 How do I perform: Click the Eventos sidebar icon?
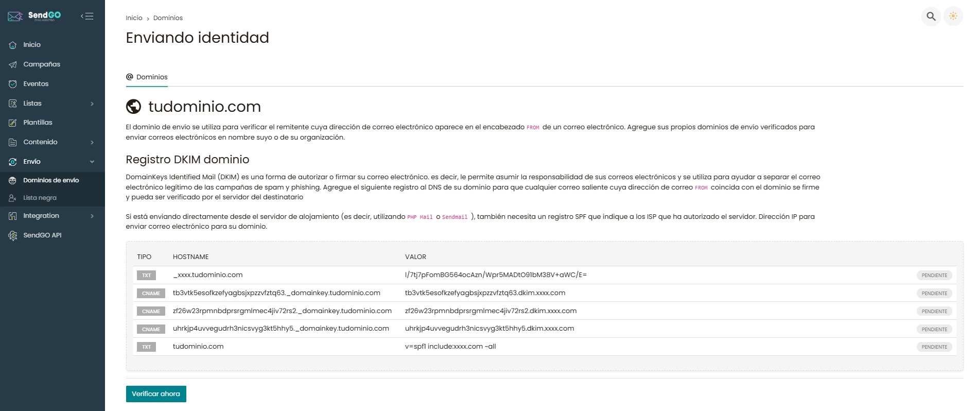[x=13, y=84]
